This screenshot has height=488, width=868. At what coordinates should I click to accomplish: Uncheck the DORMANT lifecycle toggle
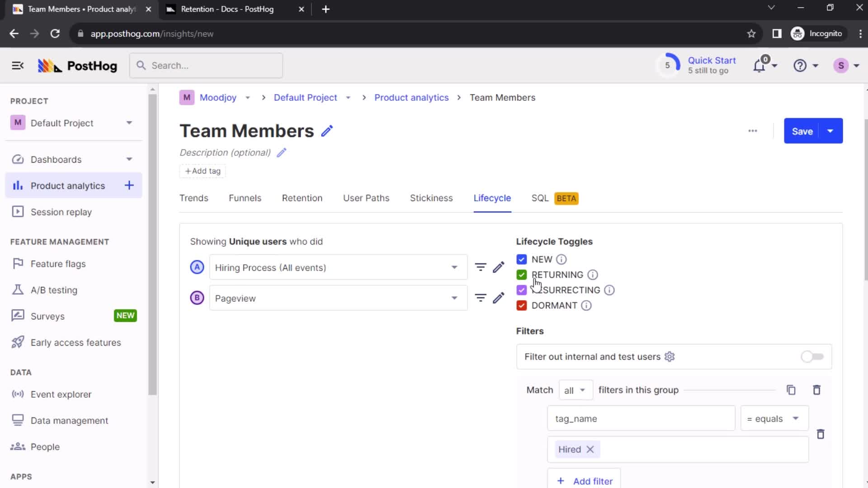coord(521,305)
